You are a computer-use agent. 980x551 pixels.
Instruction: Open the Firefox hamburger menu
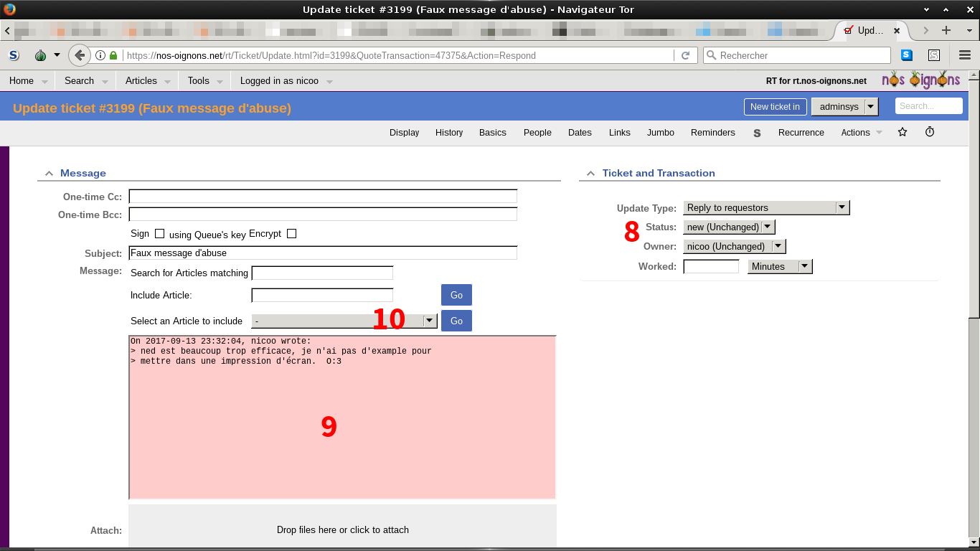pyautogui.click(x=965, y=55)
